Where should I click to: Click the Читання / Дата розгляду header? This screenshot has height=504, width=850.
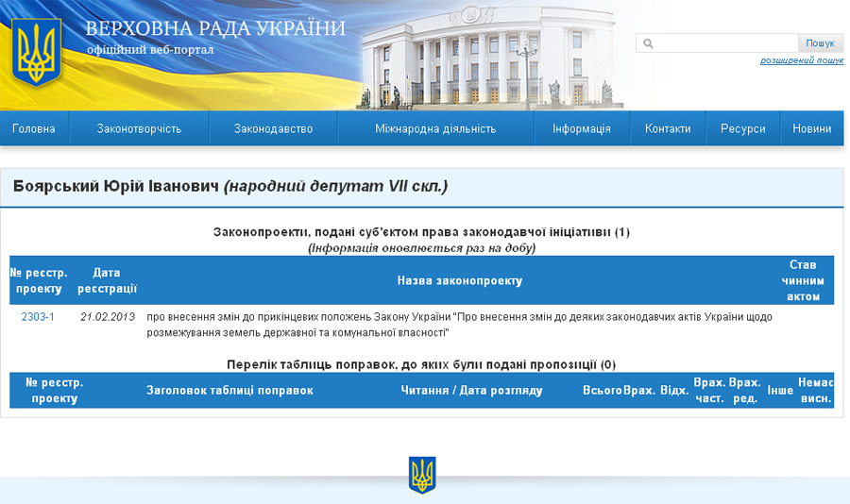(471, 390)
